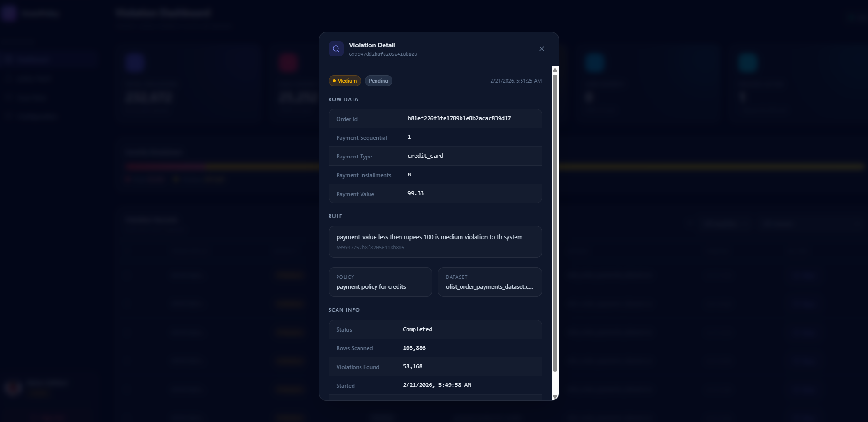The height and width of the screenshot is (422, 868).
Task: Open the payment policy for credits card
Action: point(380,282)
